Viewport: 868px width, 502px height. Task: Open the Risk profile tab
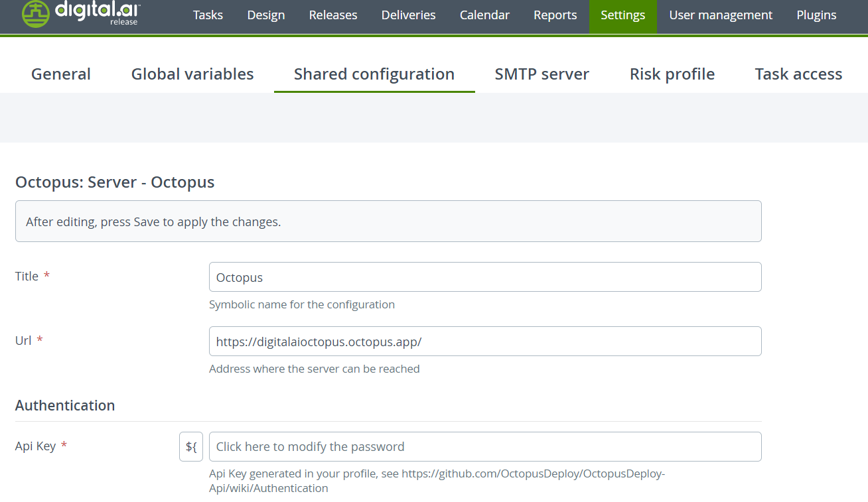tap(672, 74)
